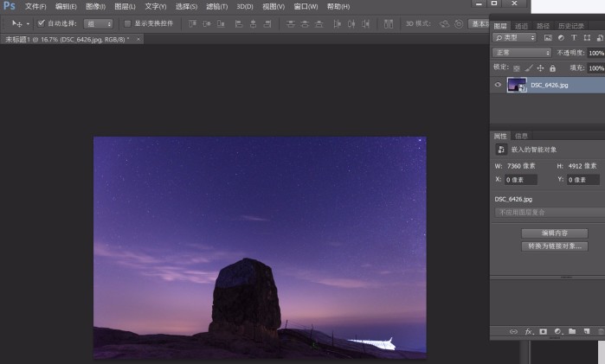This screenshot has width=605, height=364.
Task: Click the link layers icon
Action: (513, 332)
